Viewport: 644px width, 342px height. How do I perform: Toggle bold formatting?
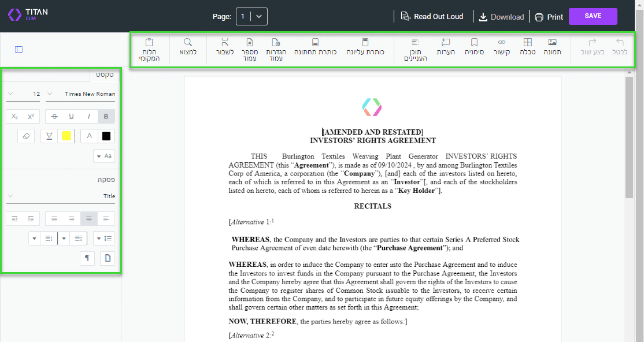pos(106,117)
